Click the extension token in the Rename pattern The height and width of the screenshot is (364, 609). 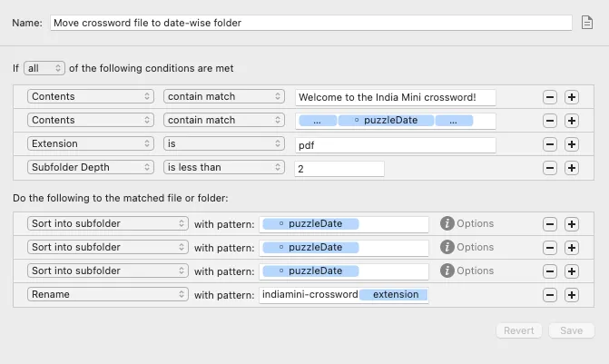[393, 294]
